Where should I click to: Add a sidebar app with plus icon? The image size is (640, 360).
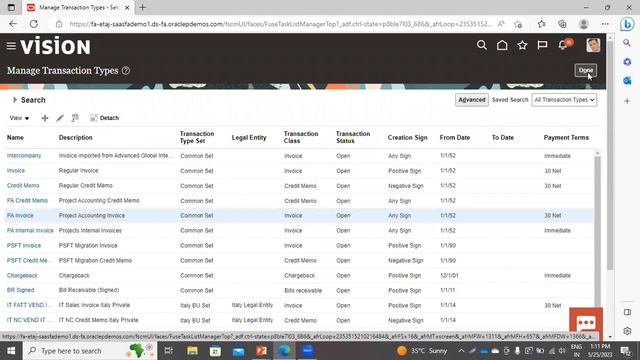(627, 101)
